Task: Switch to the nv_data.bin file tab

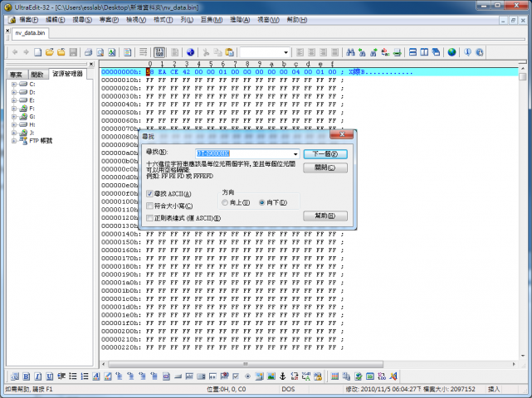Action: [30, 33]
